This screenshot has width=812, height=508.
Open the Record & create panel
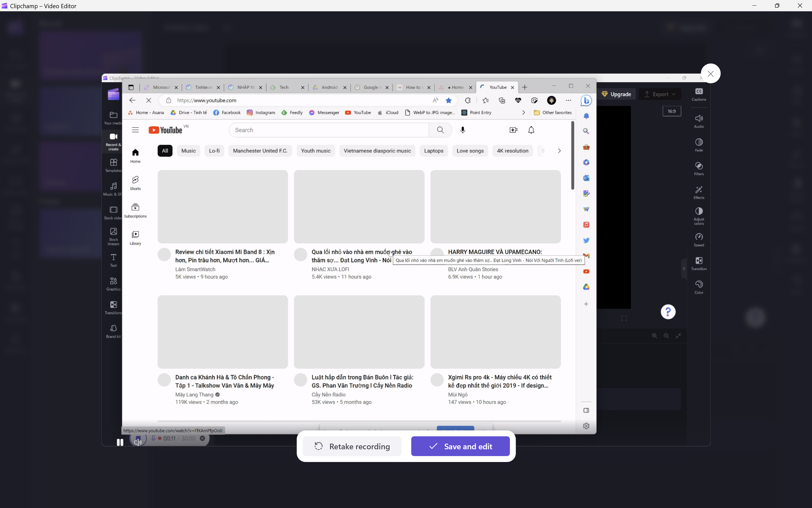click(113, 141)
